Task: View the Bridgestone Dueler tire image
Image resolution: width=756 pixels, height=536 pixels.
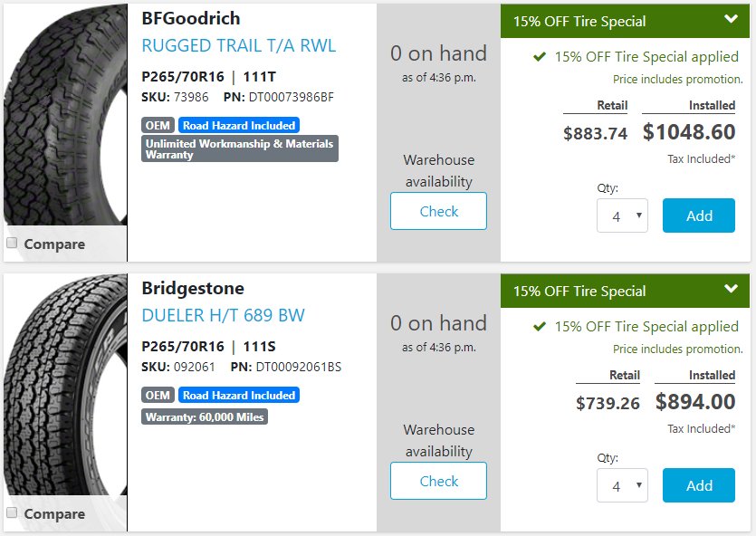Action: pos(65,385)
